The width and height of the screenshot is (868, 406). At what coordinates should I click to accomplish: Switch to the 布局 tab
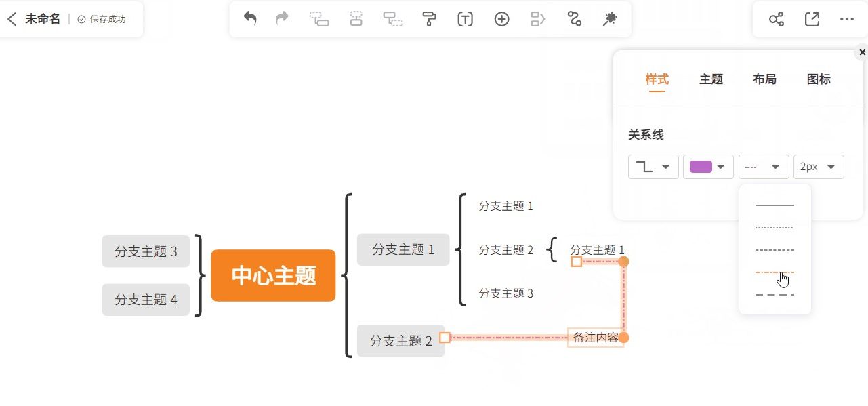[x=764, y=79]
